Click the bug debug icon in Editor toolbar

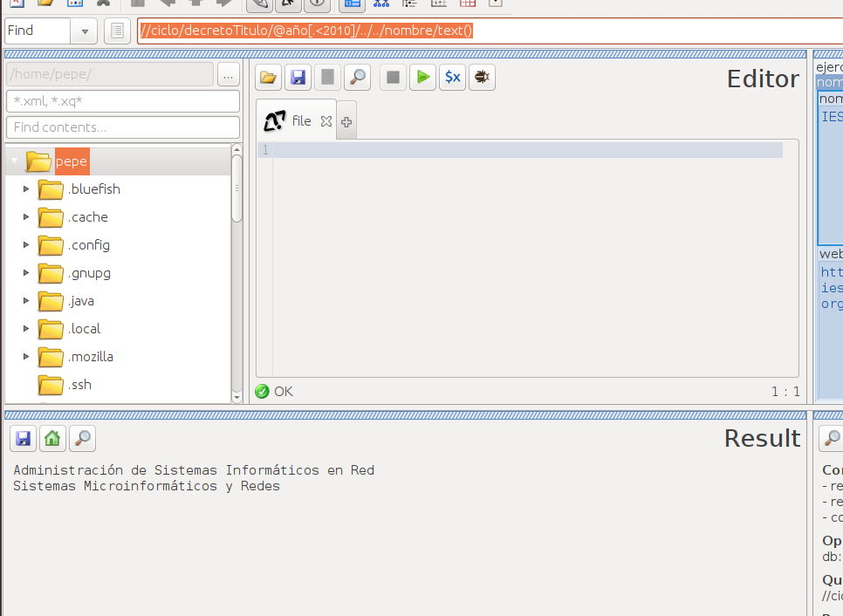(x=483, y=78)
